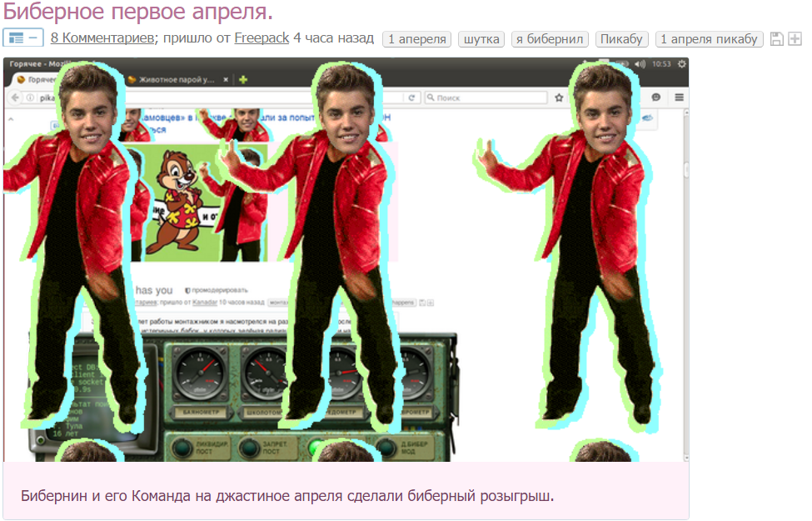Screen dimensions: 812x521
Task: Visit author Freepack's profile
Action: pos(262,38)
